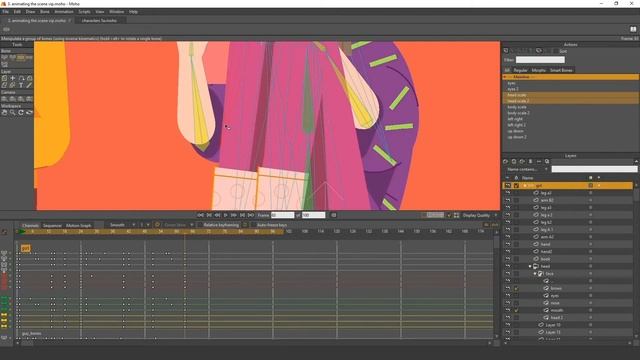Click the New Layer icon in Layers panel

(506, 162)
